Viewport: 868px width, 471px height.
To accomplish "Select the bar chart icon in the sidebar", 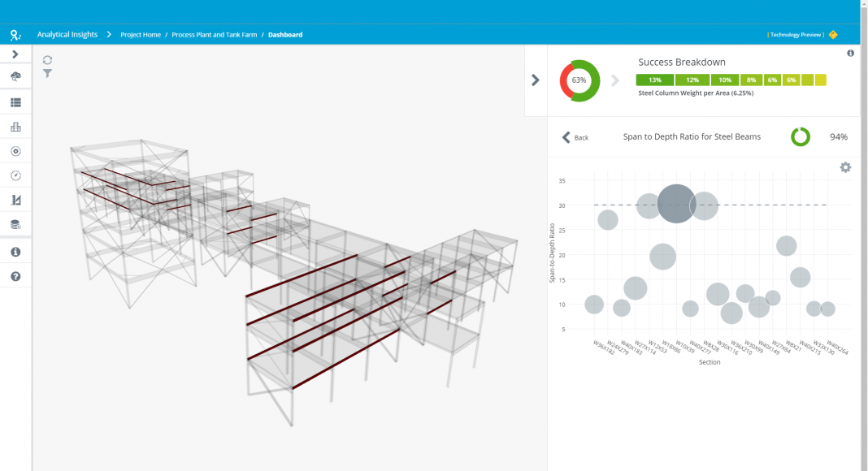I will [x=15, y=127].
